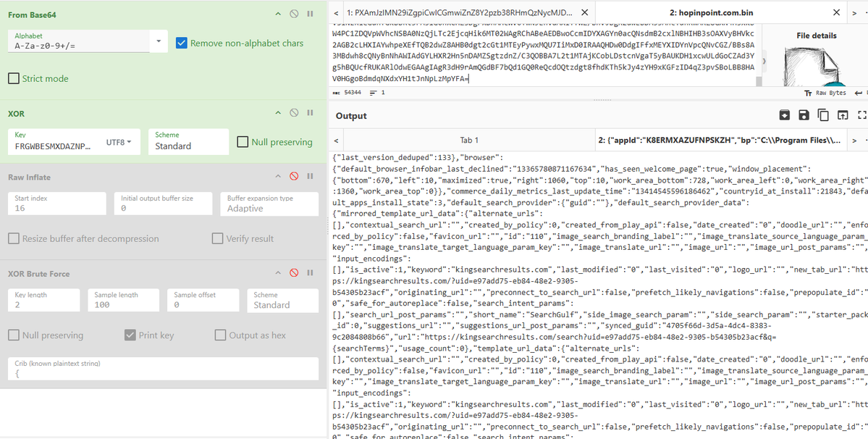Screen dimensions: 868x439
Task: Edit Raw Inflate Start index field
Action: (x=57, y=204)
